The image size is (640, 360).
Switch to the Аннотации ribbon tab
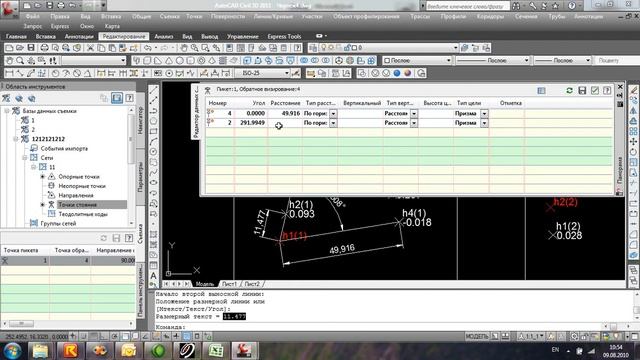[x=79, y=36]
